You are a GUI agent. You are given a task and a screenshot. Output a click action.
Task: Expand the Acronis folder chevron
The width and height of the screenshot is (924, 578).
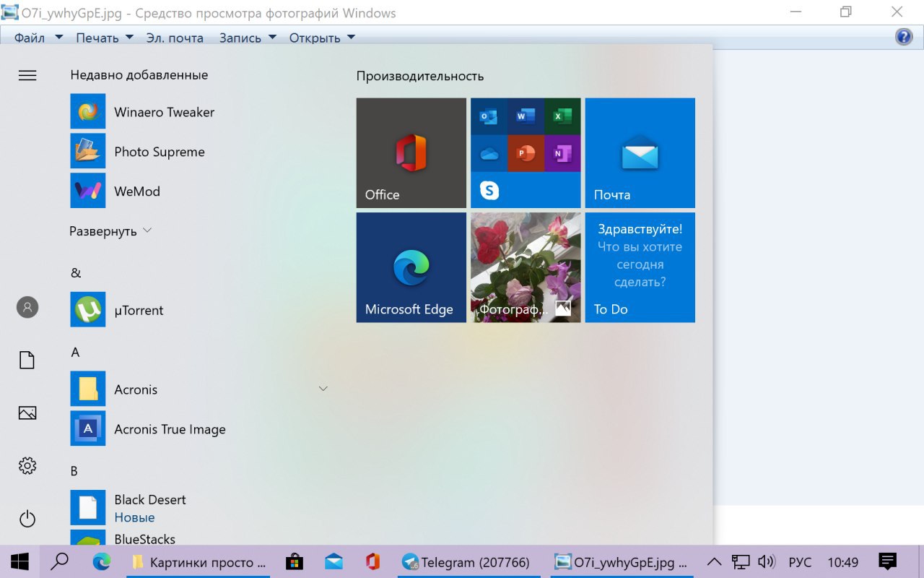point(323,389)
